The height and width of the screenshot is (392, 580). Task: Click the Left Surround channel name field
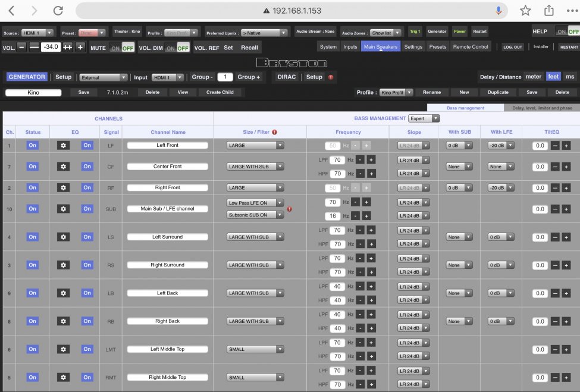pyautogui.click(x=167, y=237)
